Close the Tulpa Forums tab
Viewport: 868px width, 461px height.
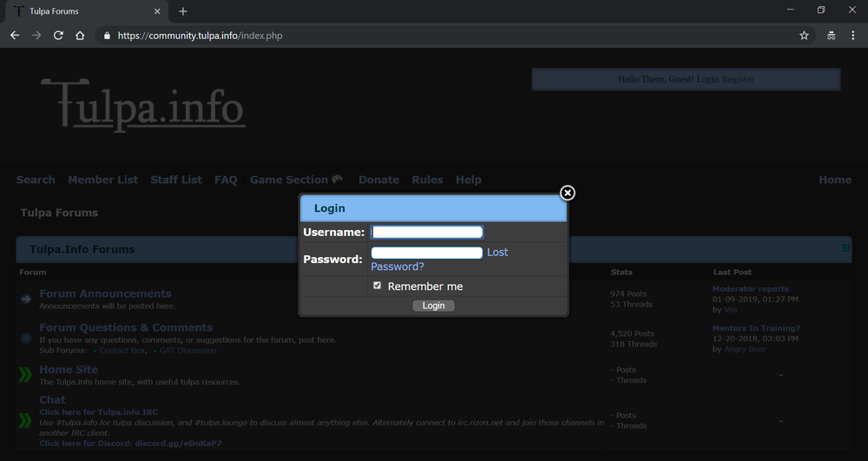pos(157,11)
